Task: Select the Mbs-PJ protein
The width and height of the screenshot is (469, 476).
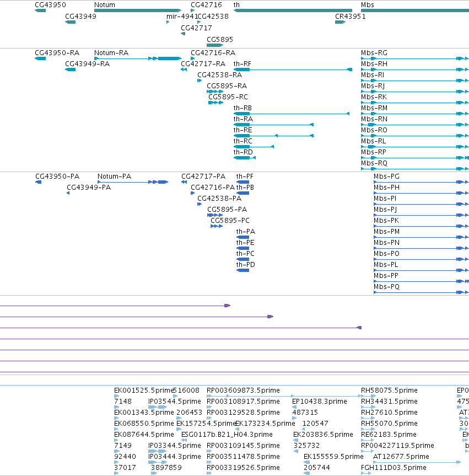Action: tap(422, 215)
